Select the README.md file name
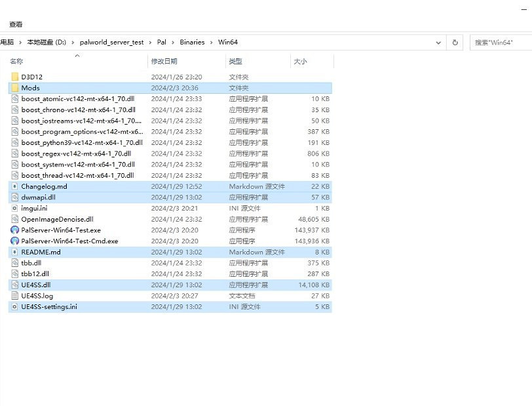 point(41,252)
